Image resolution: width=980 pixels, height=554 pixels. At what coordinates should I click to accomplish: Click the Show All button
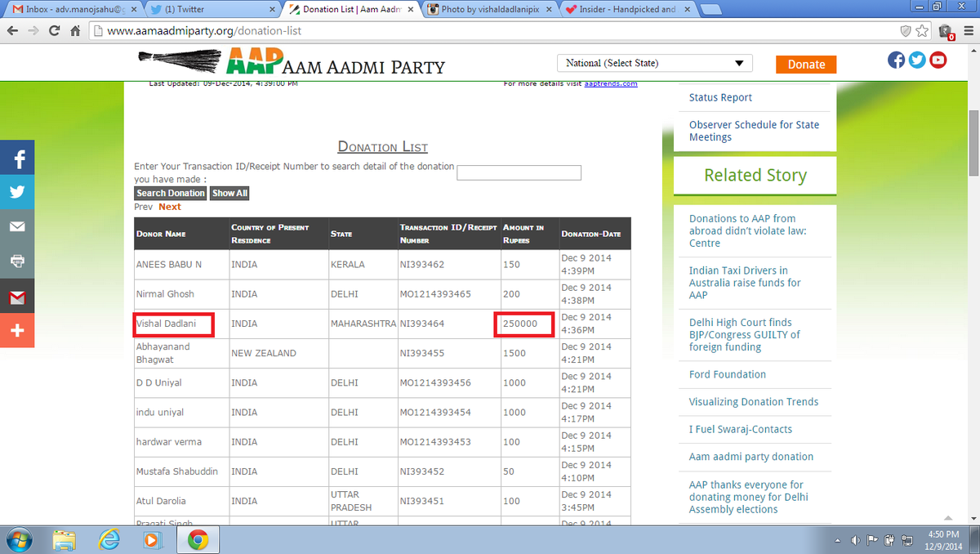[229, 193]
